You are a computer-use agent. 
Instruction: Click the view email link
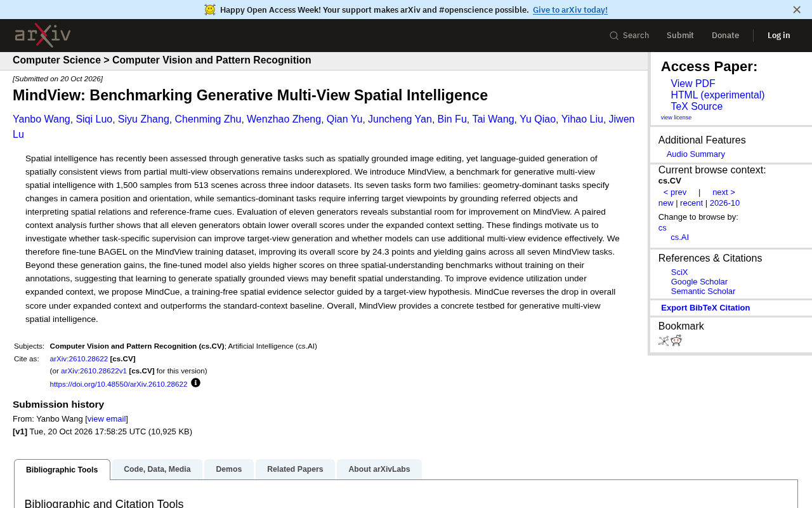pos(107,419)
